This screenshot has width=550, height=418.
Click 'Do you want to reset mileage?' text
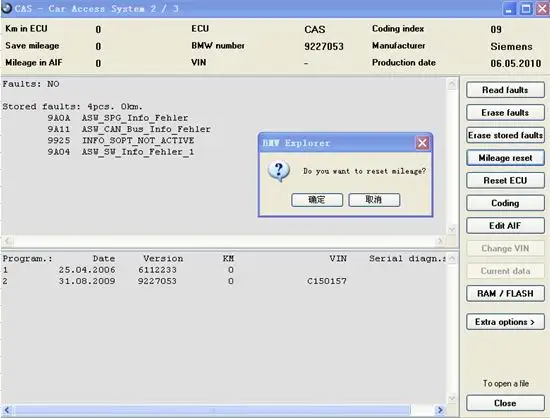click(x=364, y=171)
